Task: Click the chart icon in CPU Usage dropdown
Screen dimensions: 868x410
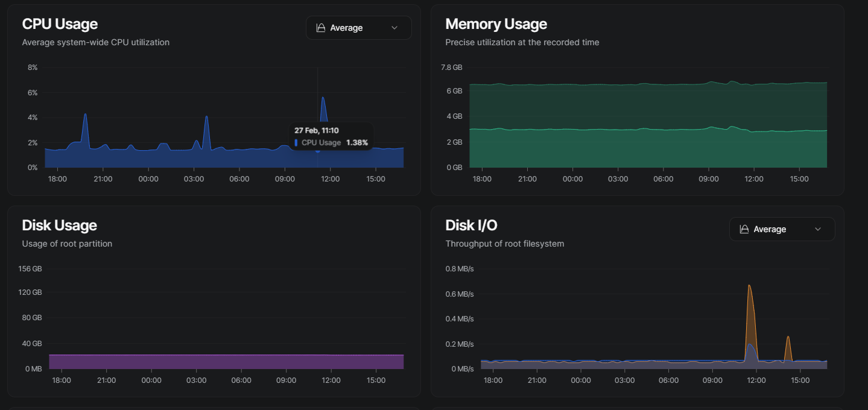Action: (321, 28)
